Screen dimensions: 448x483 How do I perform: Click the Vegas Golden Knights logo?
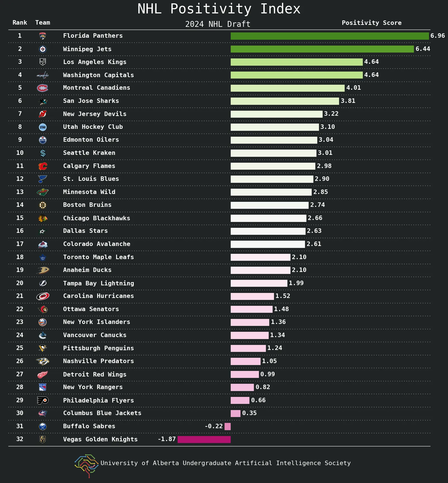[42, 439]
